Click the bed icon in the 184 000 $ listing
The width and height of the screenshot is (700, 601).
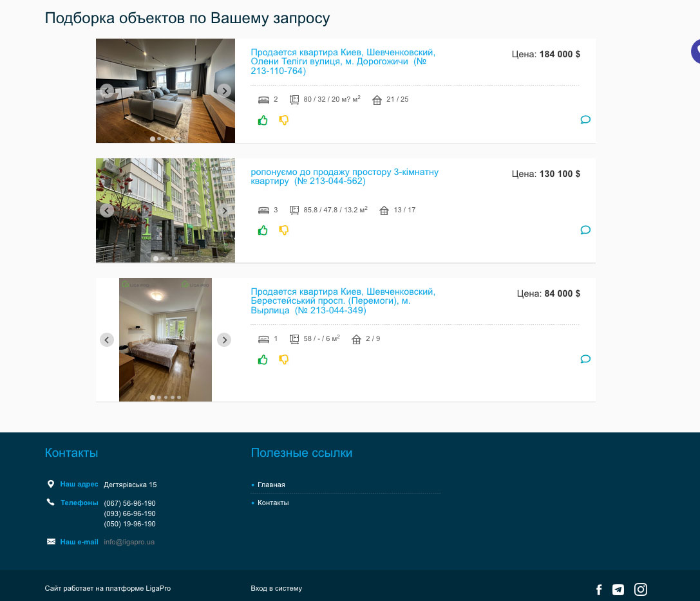pos(263,100)
